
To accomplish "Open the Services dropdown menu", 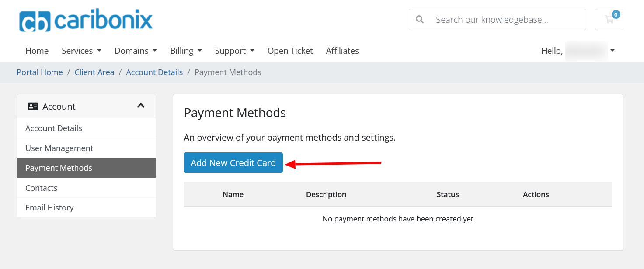I will [x=81, y=51].
